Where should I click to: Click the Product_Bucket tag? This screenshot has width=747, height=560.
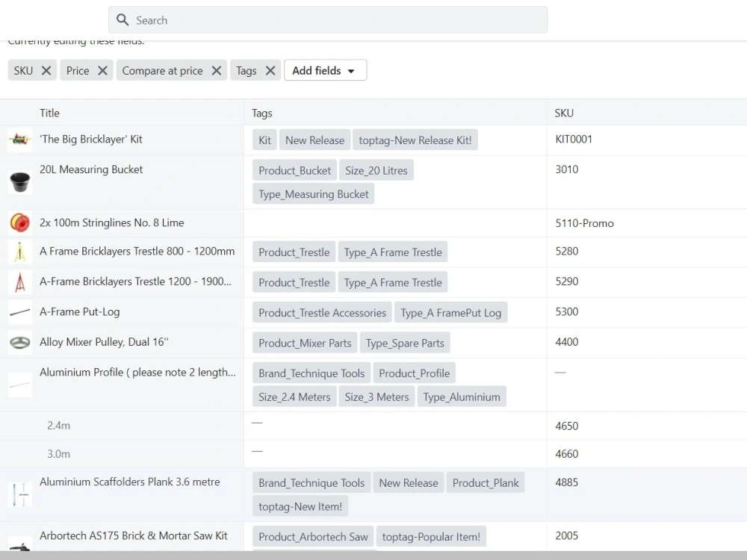(294, 170)
